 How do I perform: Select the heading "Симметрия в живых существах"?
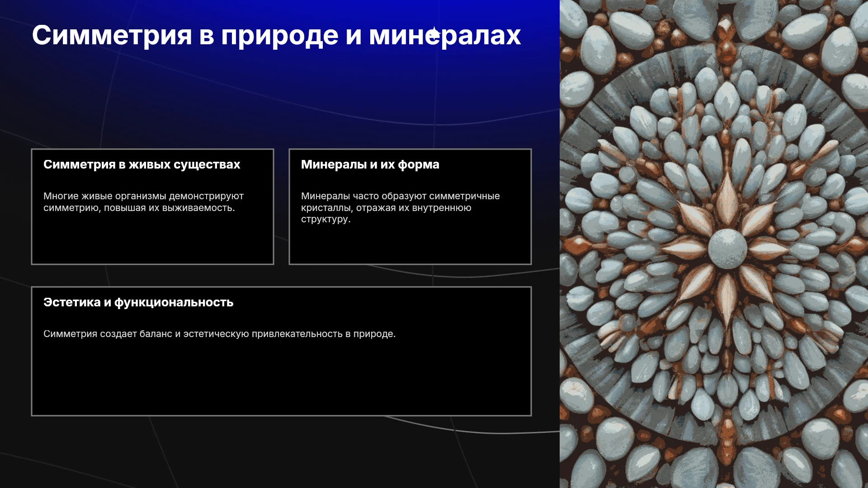142,164
